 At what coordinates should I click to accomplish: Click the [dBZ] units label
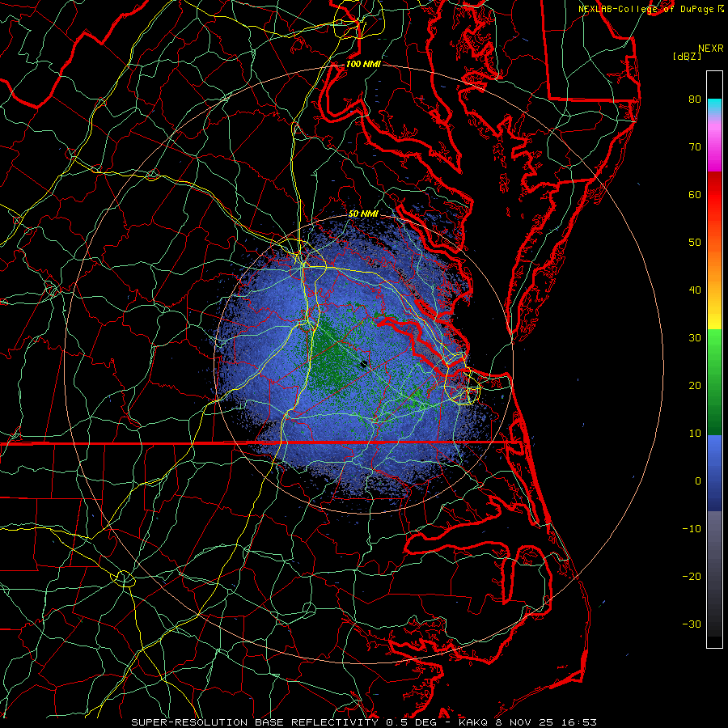coord(687,56)
